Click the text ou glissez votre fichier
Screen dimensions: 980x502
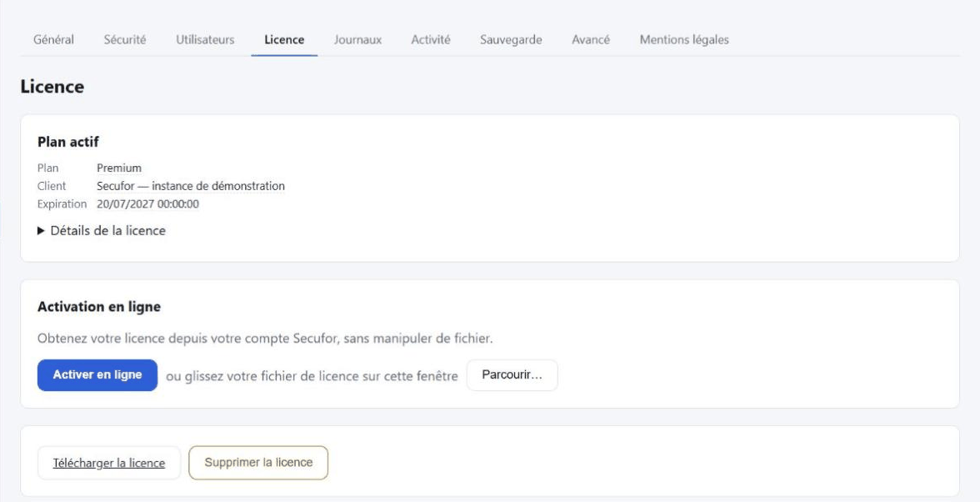tap(312, 376)
